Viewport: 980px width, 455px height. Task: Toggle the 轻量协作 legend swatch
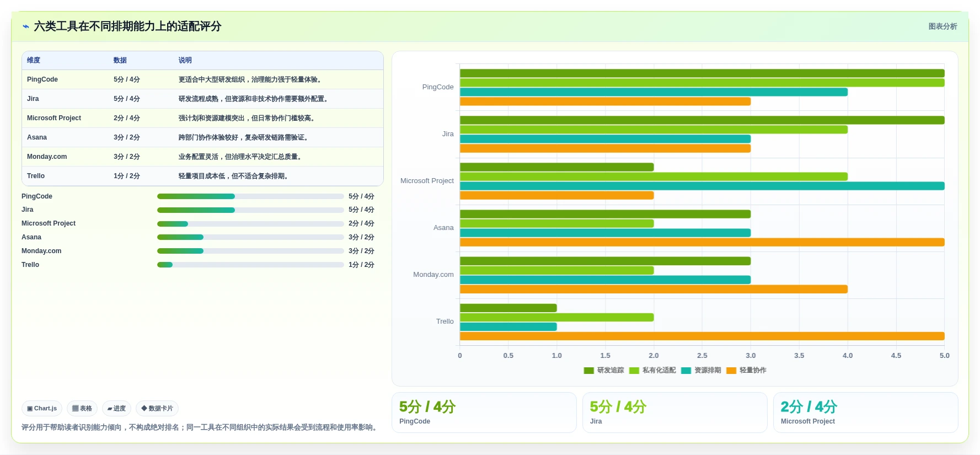pyautogui.click(x=731, y=371)
